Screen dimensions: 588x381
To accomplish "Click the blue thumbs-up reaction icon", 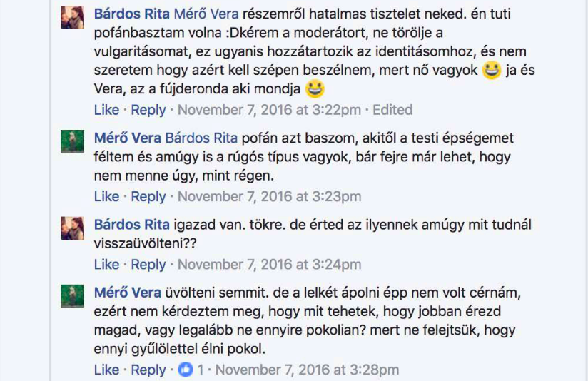I will [186, 370].
